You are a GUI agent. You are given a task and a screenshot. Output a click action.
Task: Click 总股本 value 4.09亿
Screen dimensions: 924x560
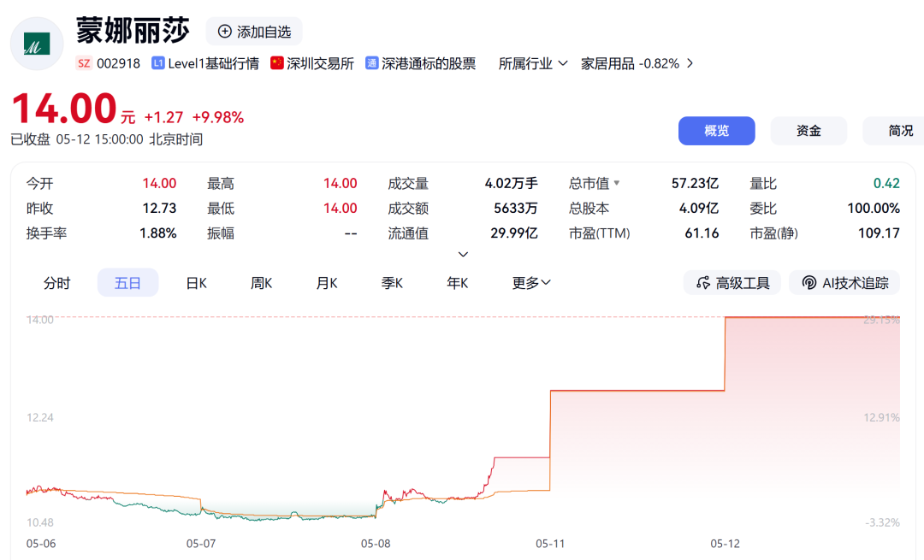pyautogui.click(x=699, y=209)
